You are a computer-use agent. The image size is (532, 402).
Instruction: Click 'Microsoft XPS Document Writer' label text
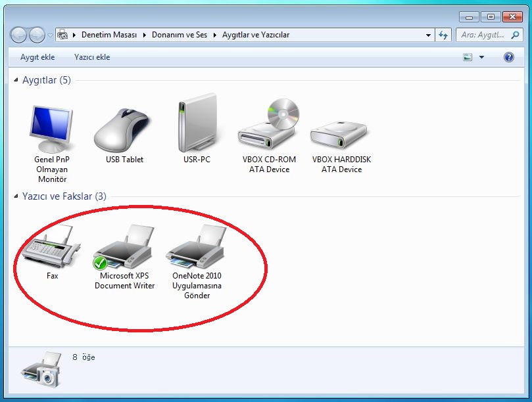(124, 280)
